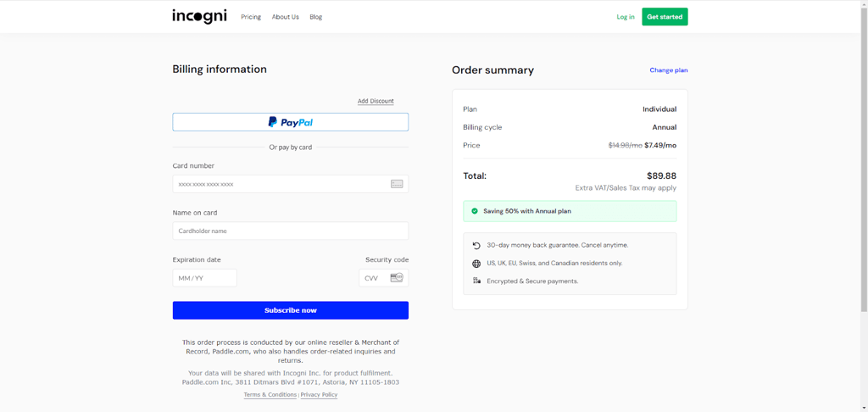Click the Annual billing cycle value
The width and height of the screenshot is (868, 412).
pyautogui.click(x=665, y=127)
